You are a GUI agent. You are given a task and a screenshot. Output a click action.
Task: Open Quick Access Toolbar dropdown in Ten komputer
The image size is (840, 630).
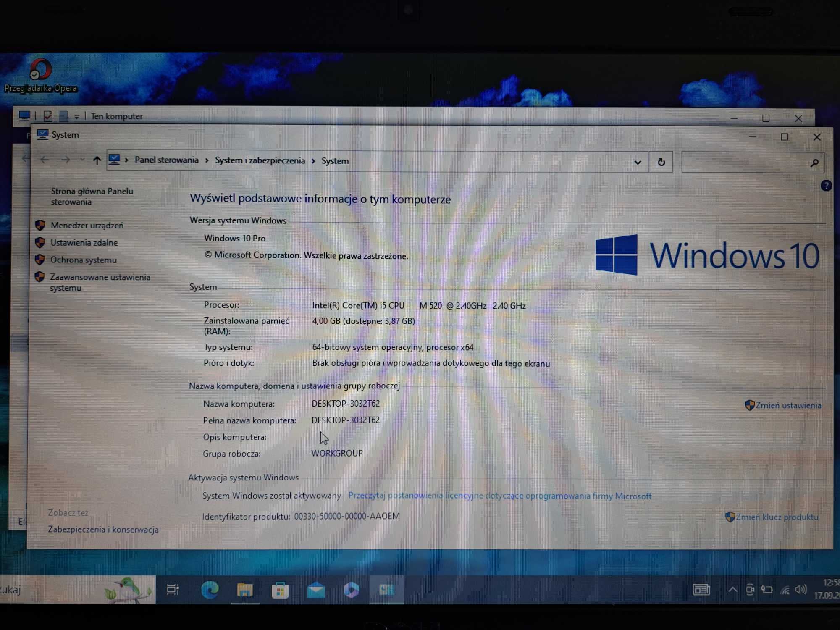click(77, 117)
